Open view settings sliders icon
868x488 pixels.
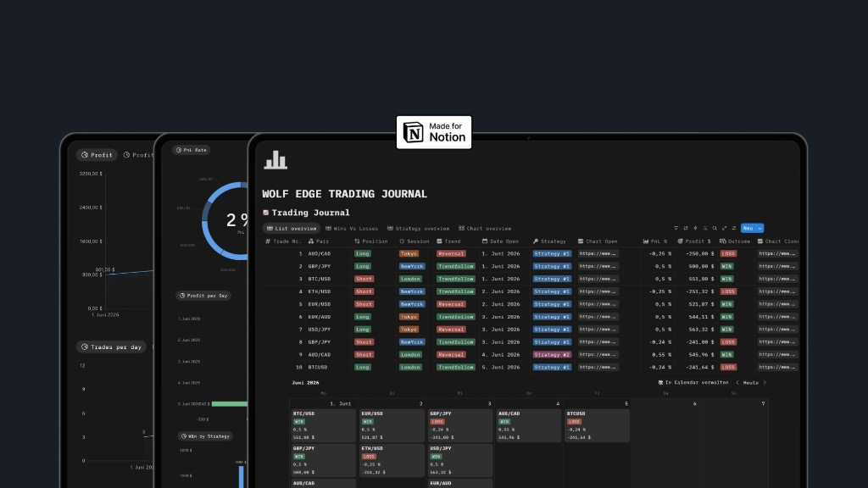coord(734,228)
